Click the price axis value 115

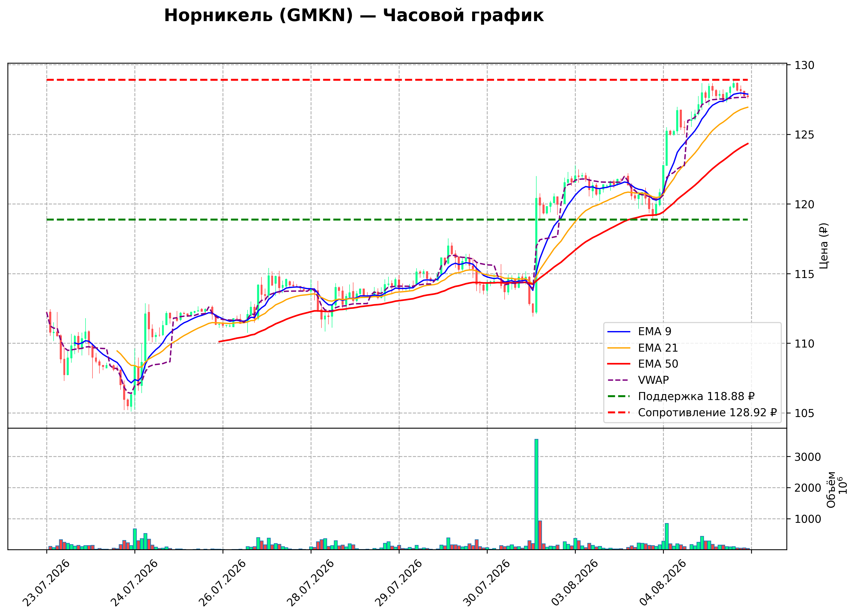point(804,274)
